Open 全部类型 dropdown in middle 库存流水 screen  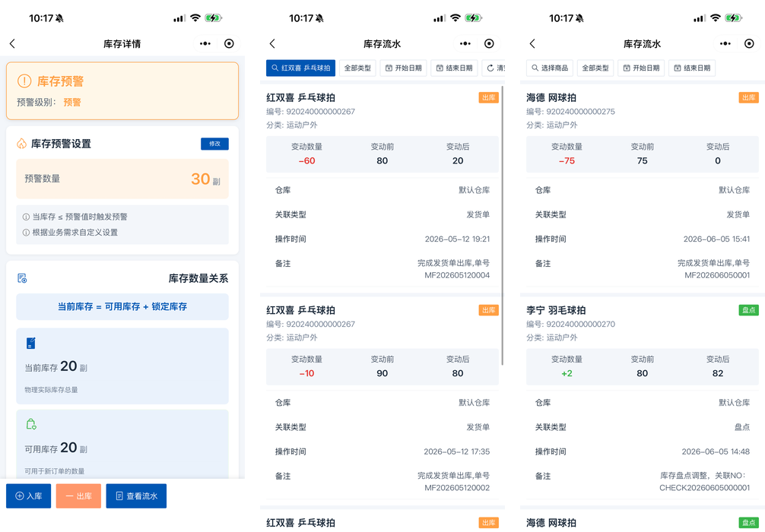[x=357, y=68]
